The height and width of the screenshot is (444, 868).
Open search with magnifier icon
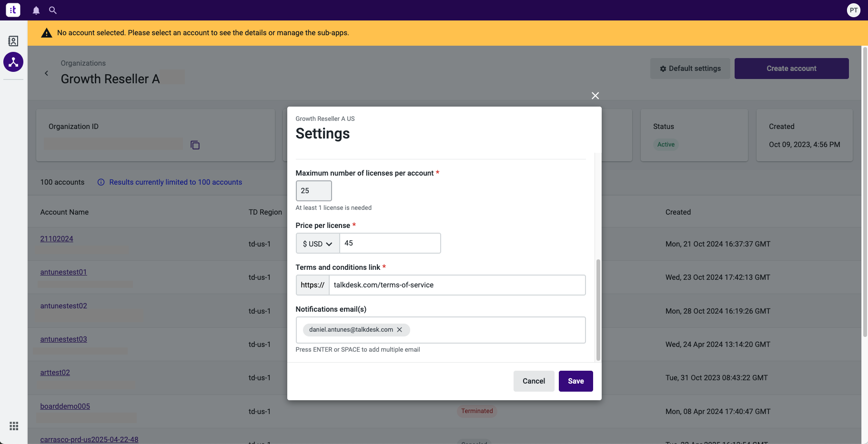(53, 10)
